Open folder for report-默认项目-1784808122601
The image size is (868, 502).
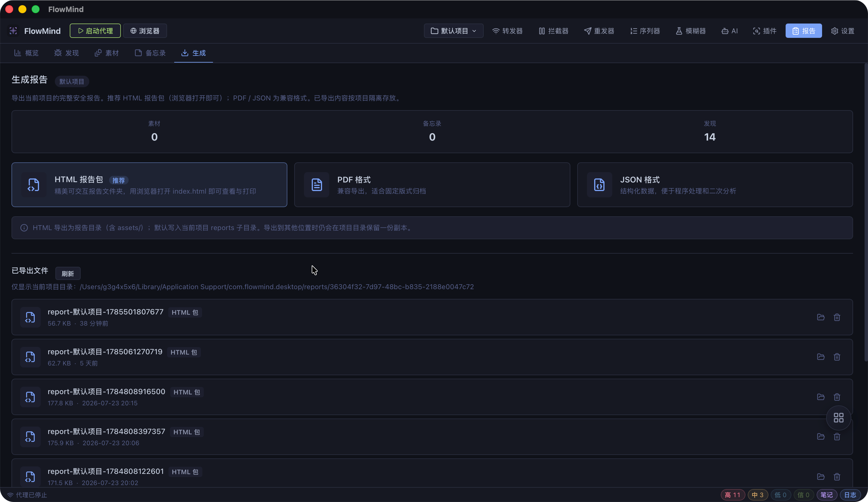click(x=821, y=477)
